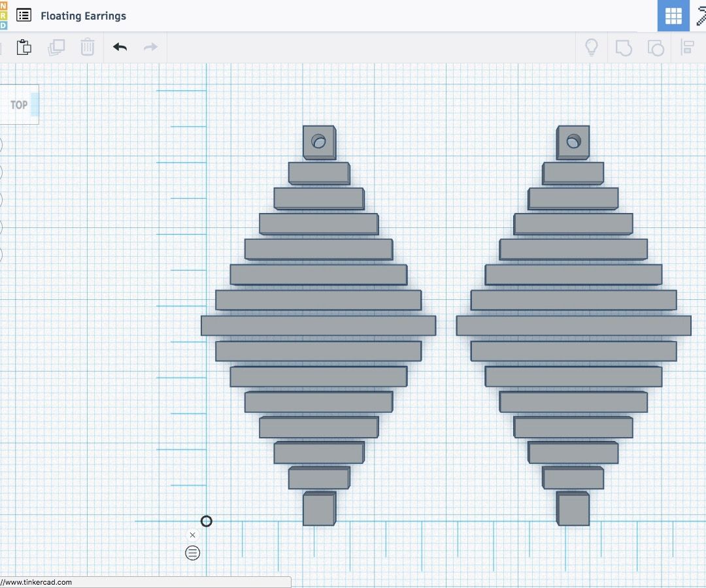706x588 pixels.
Task: Click the ruler origin circle on workplane
Action: (207, 521)
